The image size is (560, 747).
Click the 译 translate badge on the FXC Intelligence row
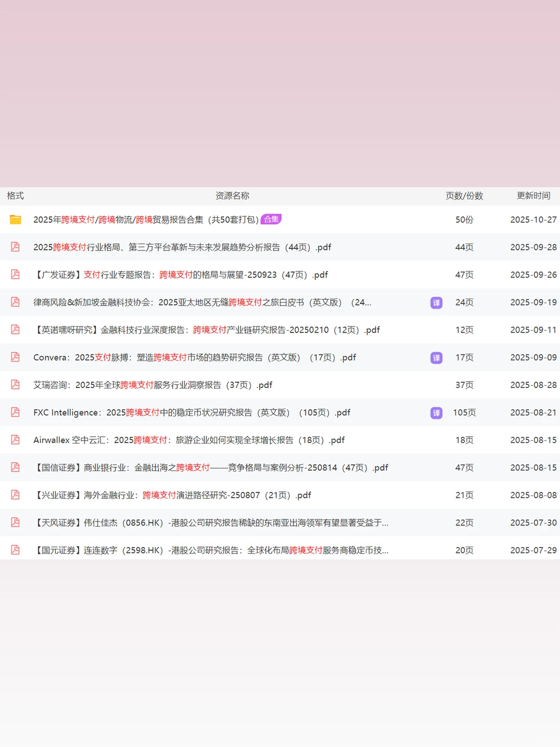coord(437,413)
